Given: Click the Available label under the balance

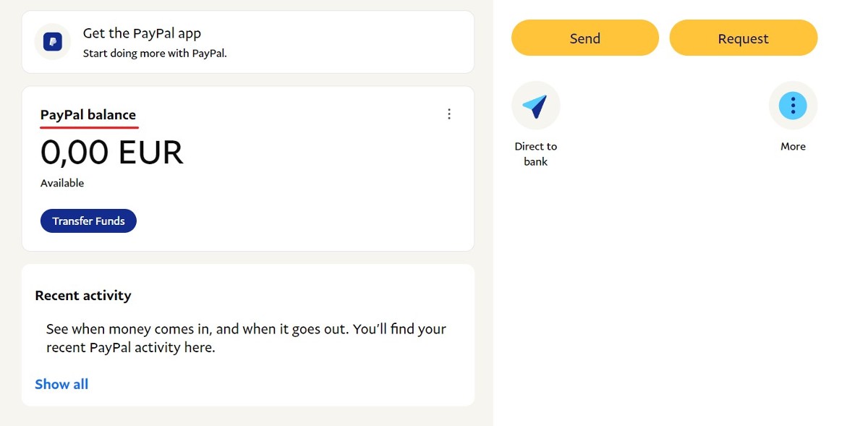Looking at the screenshot, I should (62, 183).
